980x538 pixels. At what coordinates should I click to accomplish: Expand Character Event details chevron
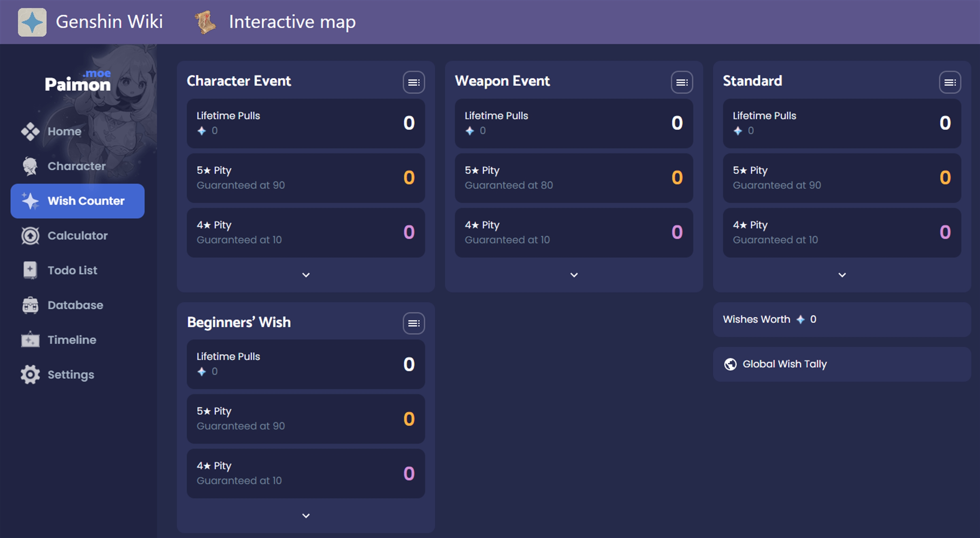click(x=305, y=275)
